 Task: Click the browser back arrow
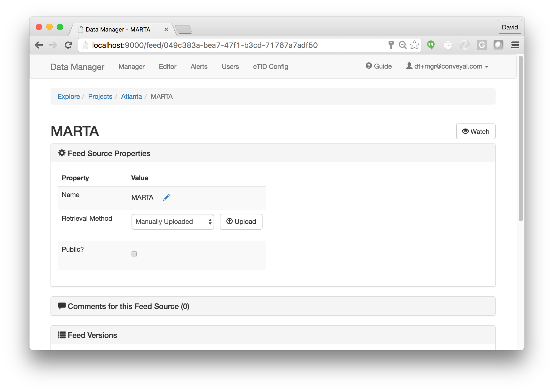[x=39, y=45]
